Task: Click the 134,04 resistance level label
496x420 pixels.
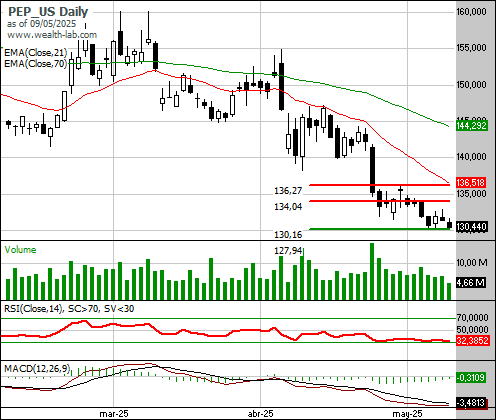Action: click(x=288, y=207)
